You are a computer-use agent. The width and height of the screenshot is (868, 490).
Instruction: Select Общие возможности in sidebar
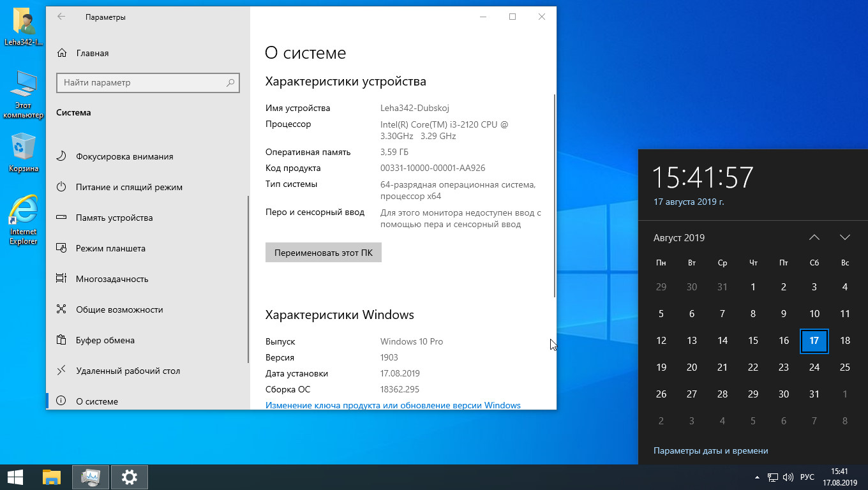point(148,309)
